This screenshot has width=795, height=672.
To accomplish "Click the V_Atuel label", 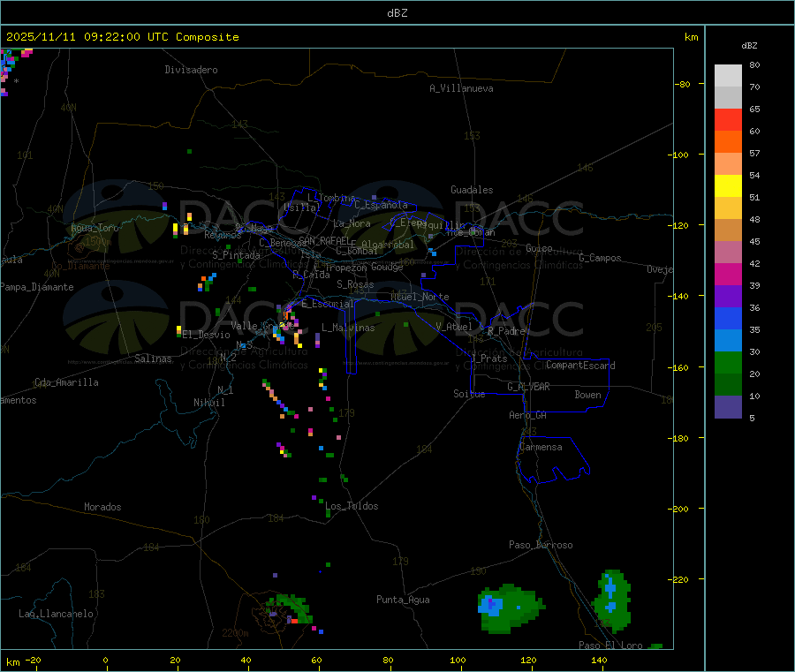I will pos(454,327).
